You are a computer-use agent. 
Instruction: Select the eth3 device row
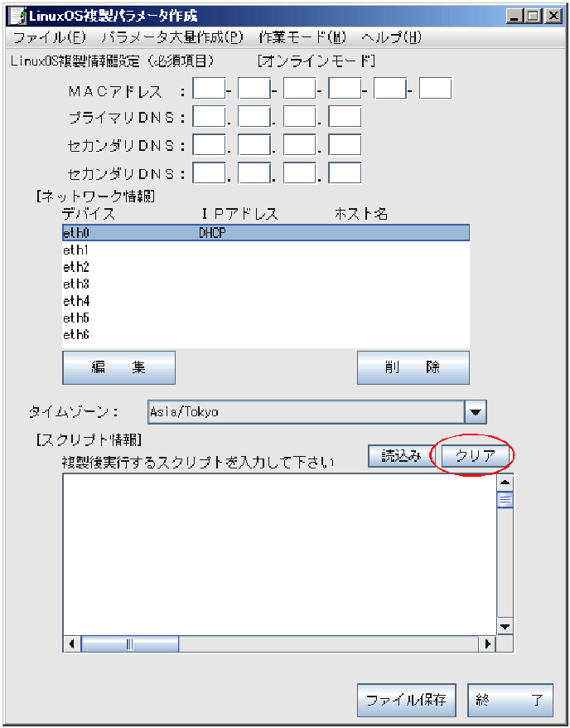click(x=266, y=284)
